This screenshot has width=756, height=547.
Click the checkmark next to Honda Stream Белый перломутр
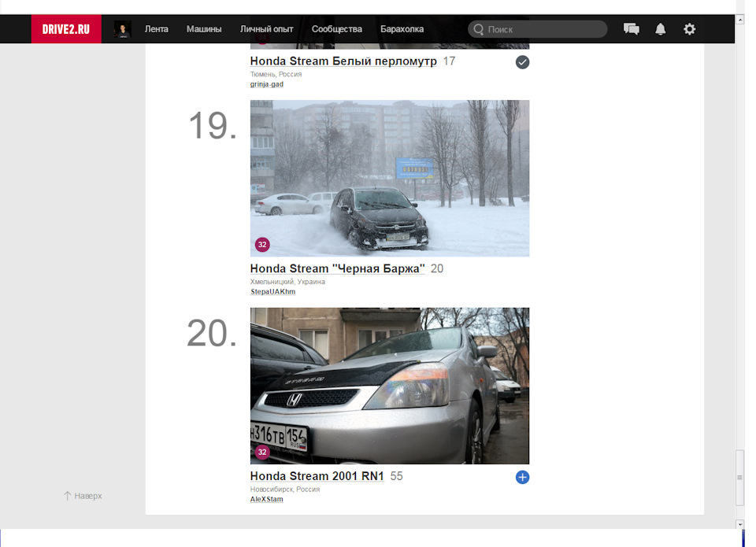[x=522, y=62]
